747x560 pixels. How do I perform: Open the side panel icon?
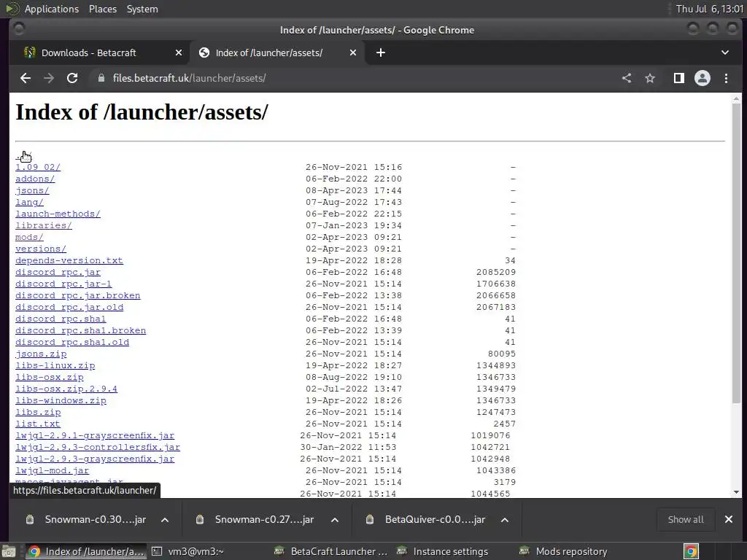coord(679,78)
